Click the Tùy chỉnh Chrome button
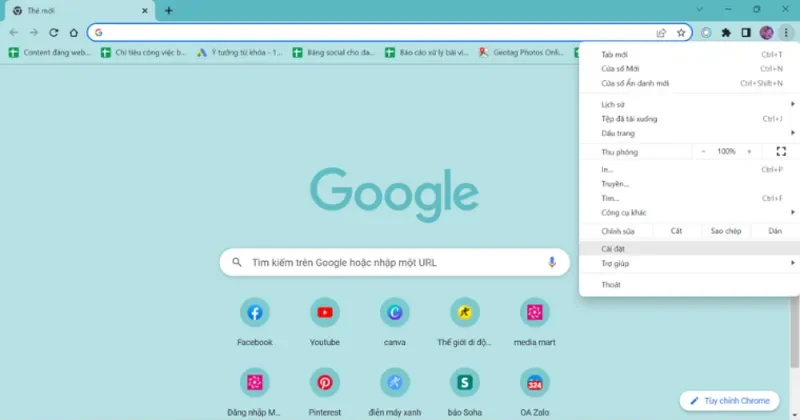Image resolution: width=800 pixels, height=420 pixels. point(730,401)
